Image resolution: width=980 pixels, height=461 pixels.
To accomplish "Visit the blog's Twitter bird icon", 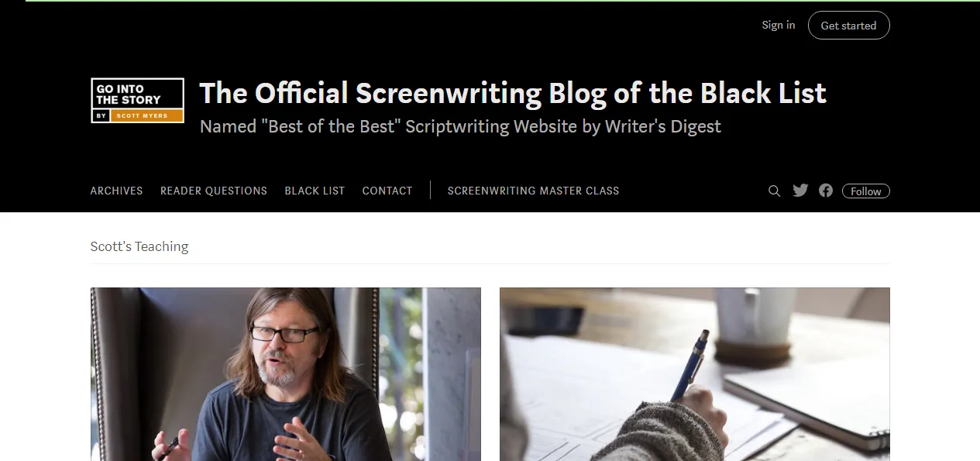I will coord(800,191).
